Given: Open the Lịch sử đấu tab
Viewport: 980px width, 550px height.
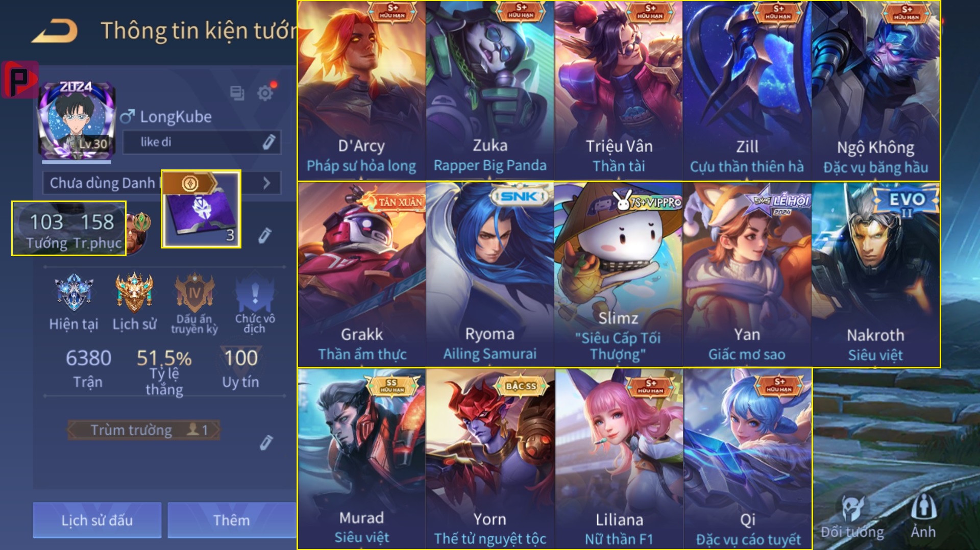Looking at the screenshot, I should click(x=97, y=520).
